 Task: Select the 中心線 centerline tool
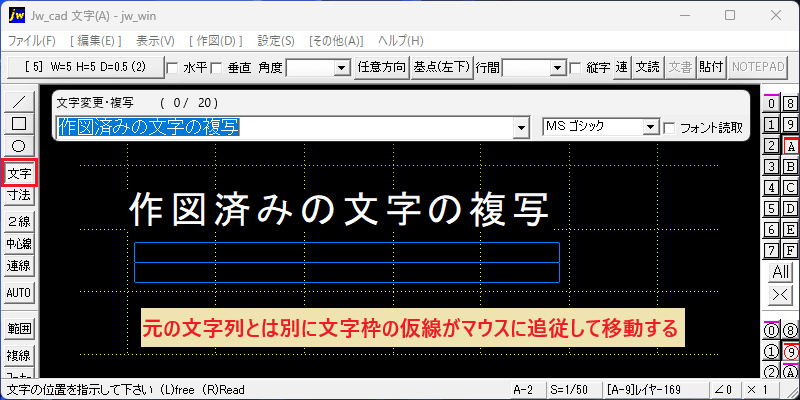point(19,244)
